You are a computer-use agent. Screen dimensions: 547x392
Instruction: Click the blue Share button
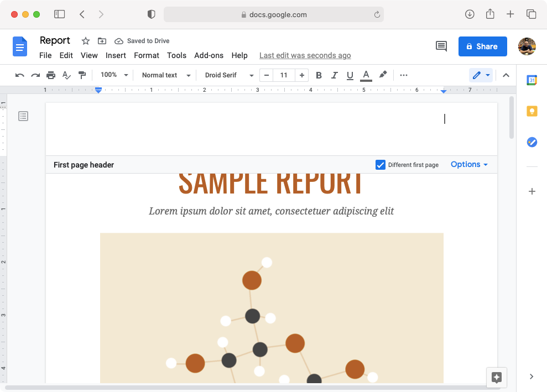(x=482, y=46)
